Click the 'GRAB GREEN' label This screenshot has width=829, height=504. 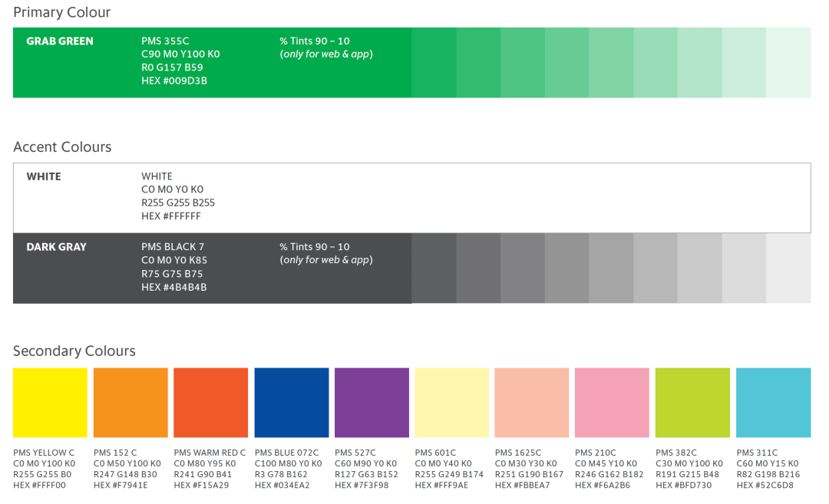(x=60, y=41)
